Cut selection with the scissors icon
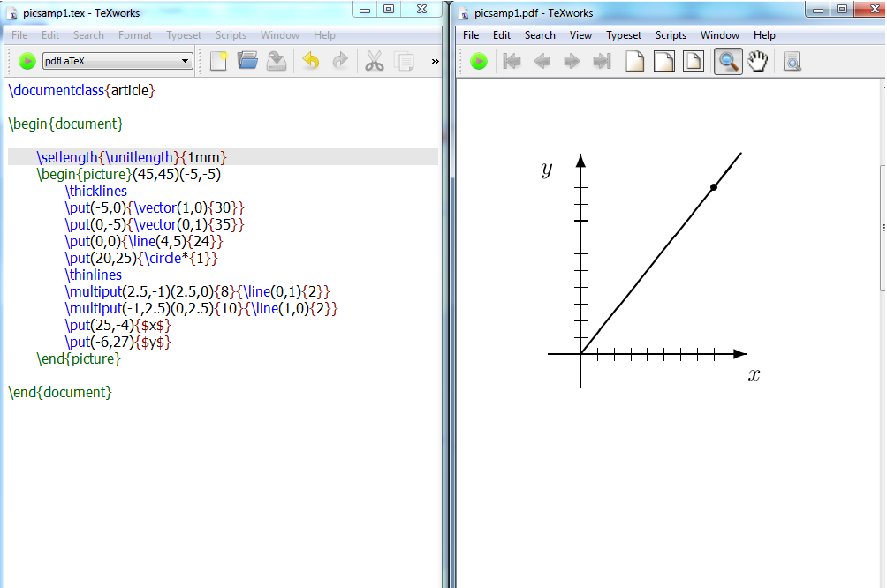This screenshot has height=588, width=887. (x=374, y=61)
